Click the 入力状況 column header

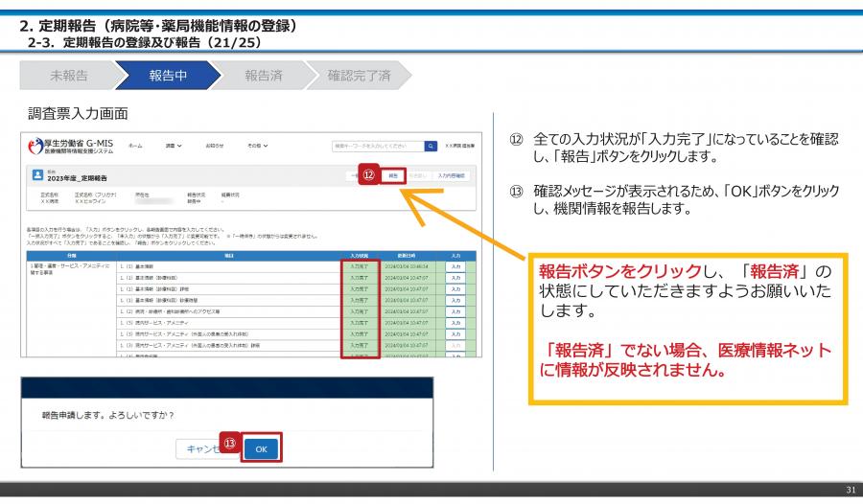tap(360, 256)
